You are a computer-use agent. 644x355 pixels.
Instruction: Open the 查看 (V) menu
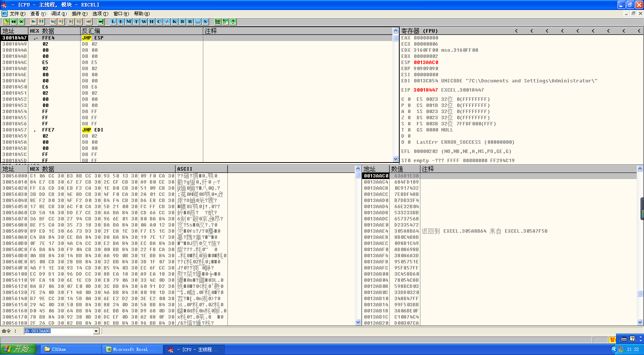tap(38, 14)
